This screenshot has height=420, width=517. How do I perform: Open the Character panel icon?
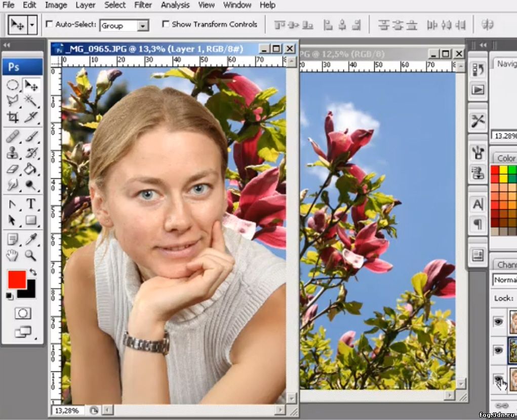(x=478, y=204)
